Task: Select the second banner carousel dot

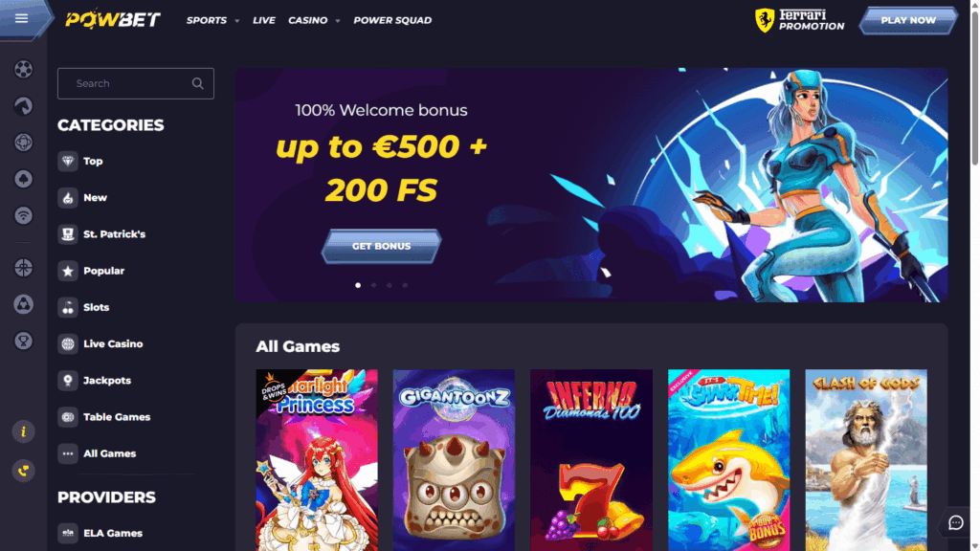Action: pyautogui.click(x=374, y=285)
